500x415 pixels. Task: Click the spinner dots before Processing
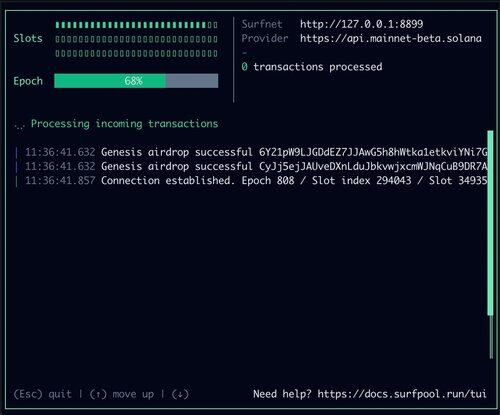coord(19,126)
